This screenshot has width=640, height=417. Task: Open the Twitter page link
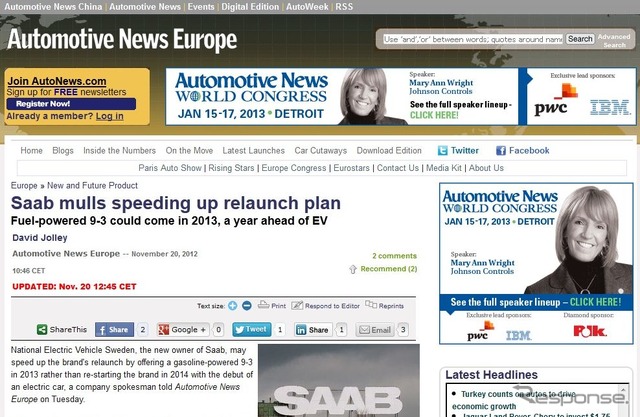click(458, 151)
